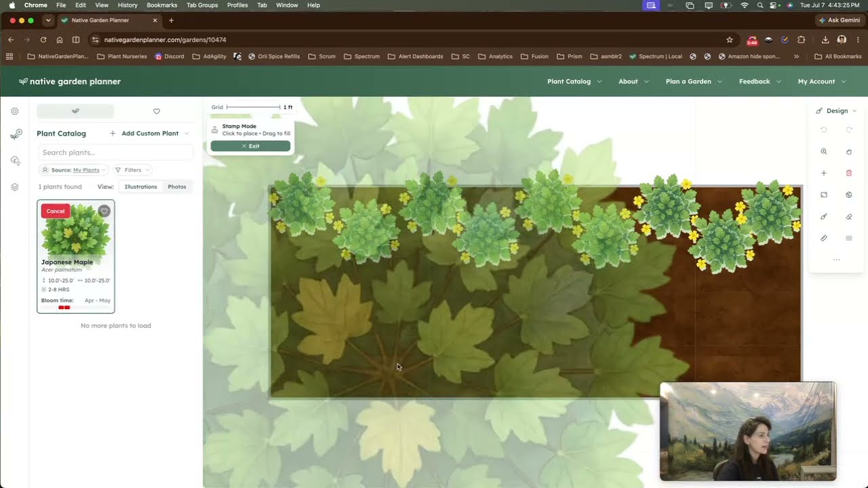This screenshot has width=868, height=488.
Task: Open the Chrome downloads icon
Action: [x=825, y=40]
